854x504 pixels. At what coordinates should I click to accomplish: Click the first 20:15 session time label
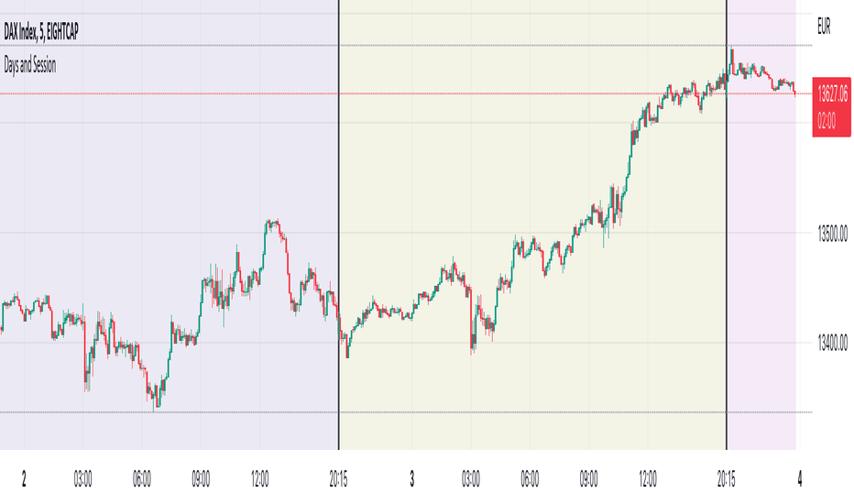click(x=338, y=479)
